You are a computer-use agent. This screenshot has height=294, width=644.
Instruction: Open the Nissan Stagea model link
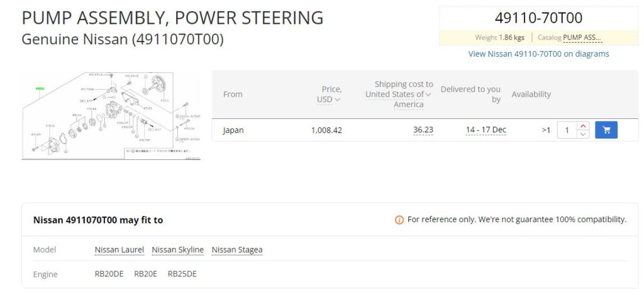pos(237,250)
